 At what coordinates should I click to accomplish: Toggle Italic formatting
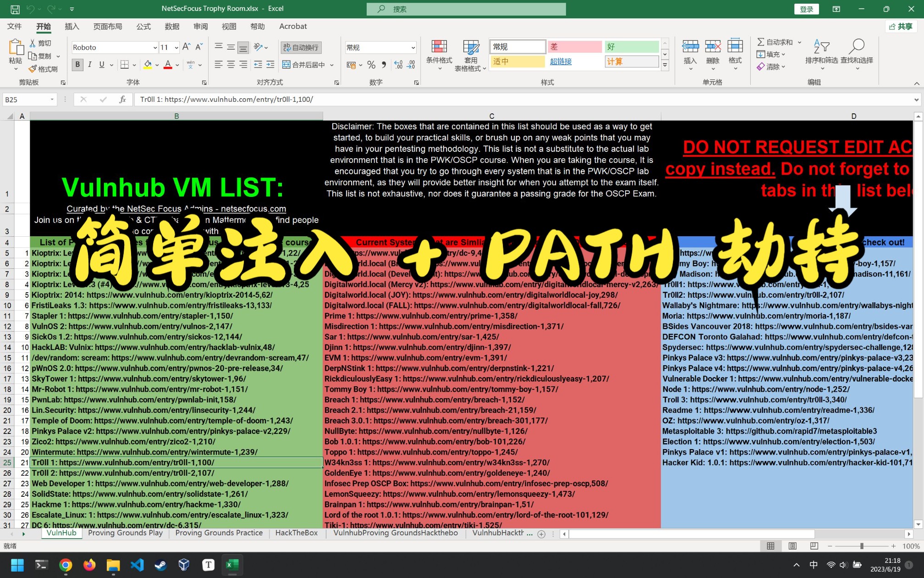coord(90,65)
